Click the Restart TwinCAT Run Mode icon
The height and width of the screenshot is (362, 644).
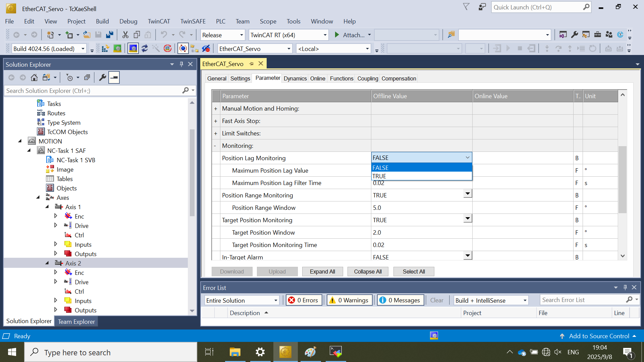(x=117, y=49)
